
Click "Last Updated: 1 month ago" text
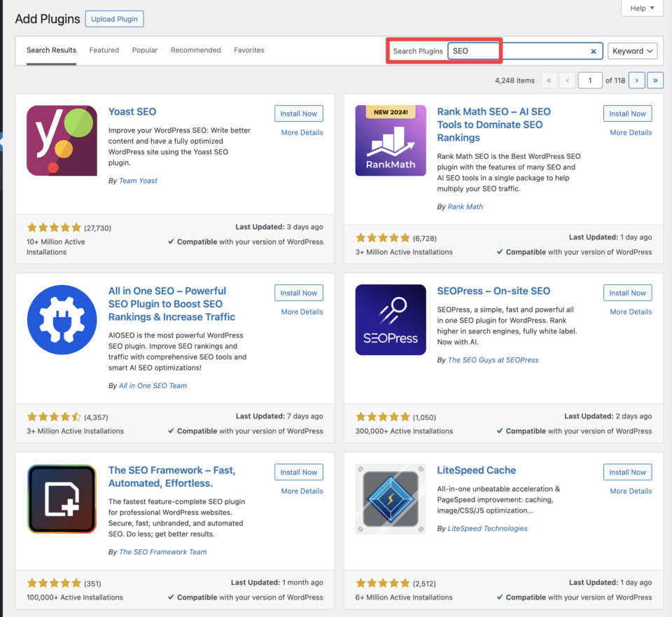coord(277,583)
